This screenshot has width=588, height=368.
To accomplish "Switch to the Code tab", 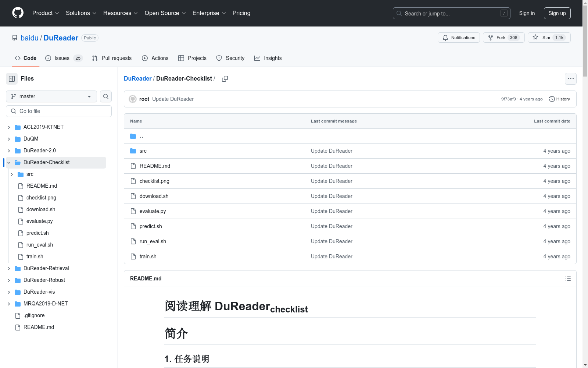I will pyautogui.click(x=26, y=58).
